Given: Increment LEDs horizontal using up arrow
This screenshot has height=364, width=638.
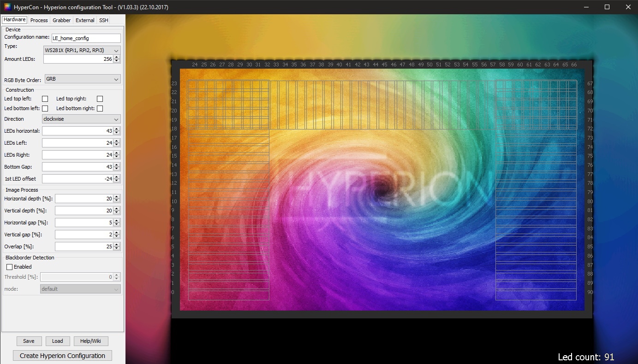Looking at the screenshot, I should [x=117, y=129].
